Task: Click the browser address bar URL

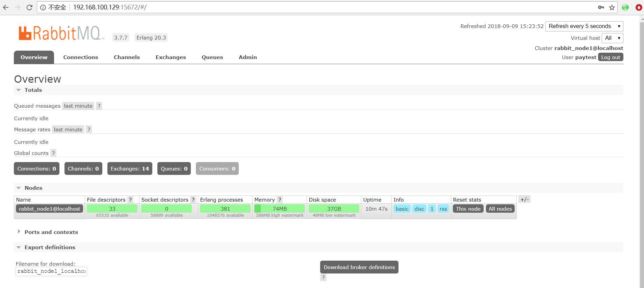Action: (110, 7)
